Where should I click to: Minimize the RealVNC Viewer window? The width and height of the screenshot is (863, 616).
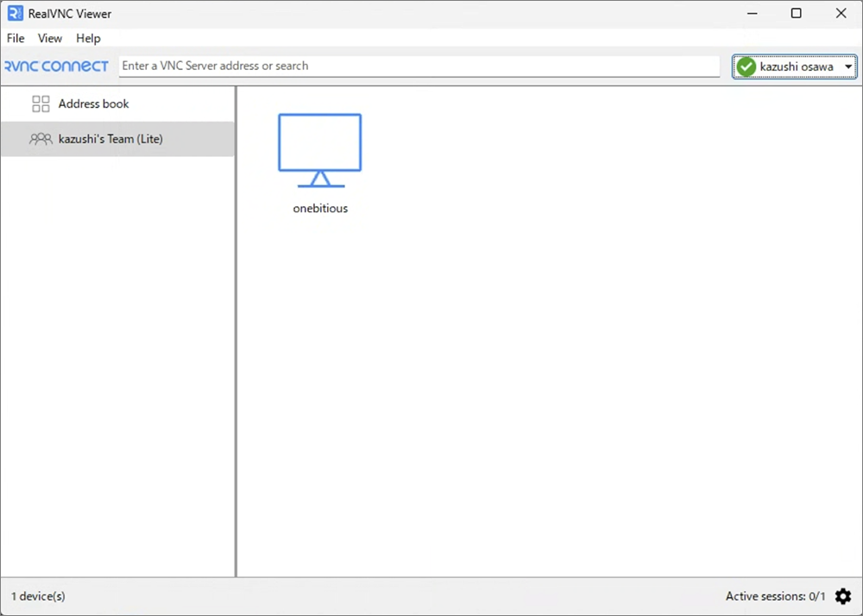coord(753,13)
